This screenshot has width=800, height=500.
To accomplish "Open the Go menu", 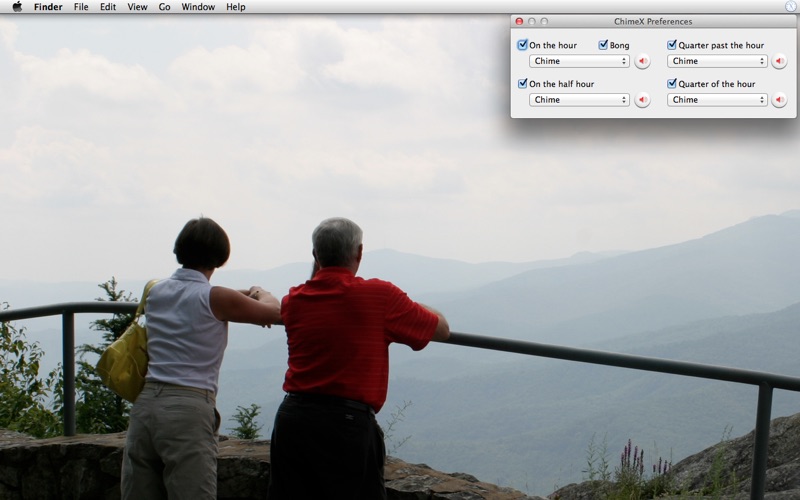I will point(164,7).
